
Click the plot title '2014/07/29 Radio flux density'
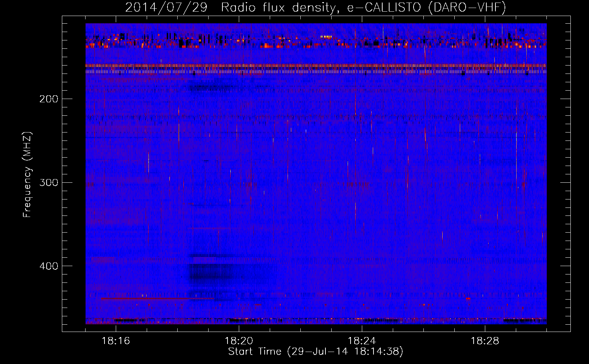click(x=316, y=7)
